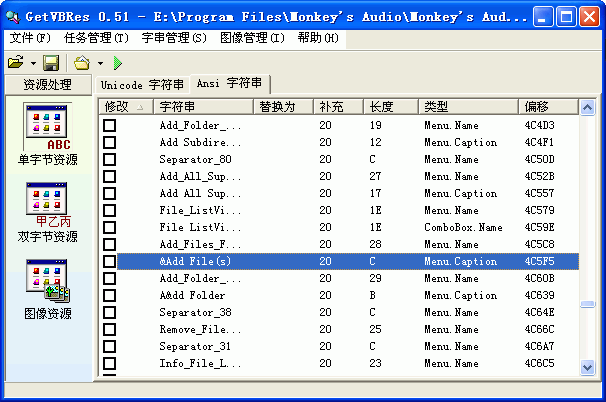Screen dimensions: 606x402
Task: Select the A&dd Folder string entry
Action: [192, 295]
